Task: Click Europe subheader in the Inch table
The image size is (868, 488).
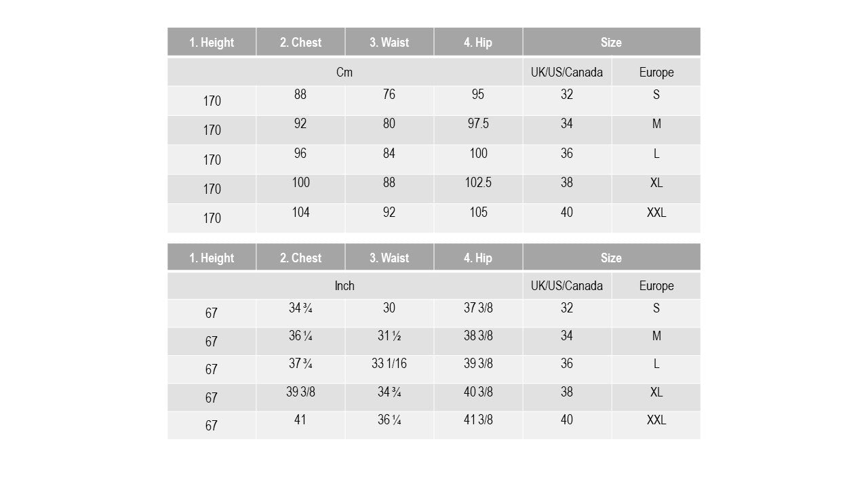Action: click(656, 285)
